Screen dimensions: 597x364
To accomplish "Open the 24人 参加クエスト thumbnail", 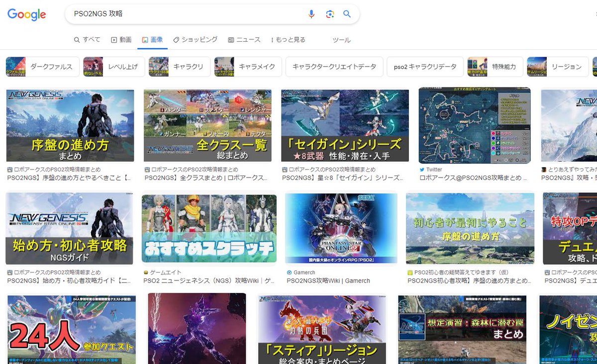I will [71, 329].
